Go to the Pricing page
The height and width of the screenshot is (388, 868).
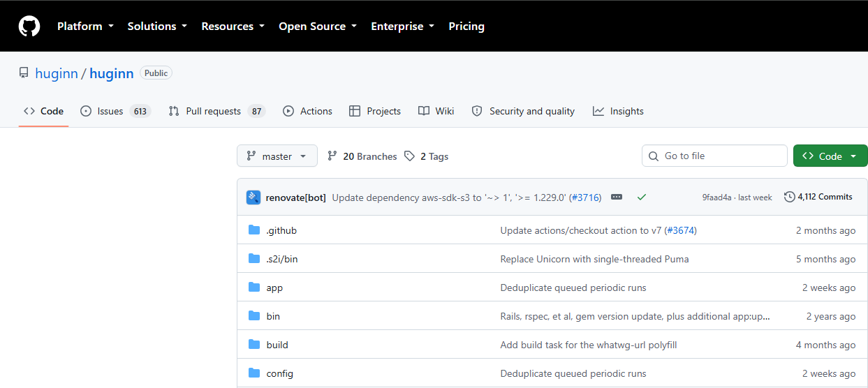[x=466, y=27]
